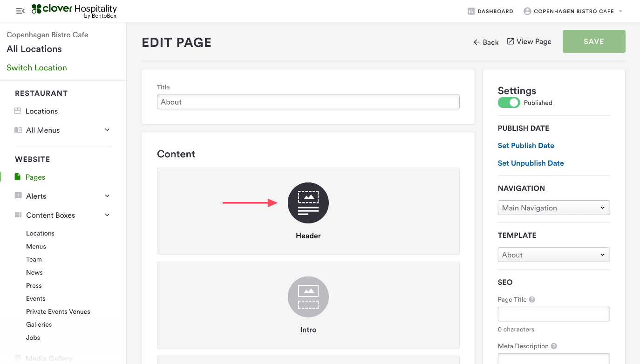Open Private Events Venues content box
The image size is (640, 364).
tap(58, 311)
